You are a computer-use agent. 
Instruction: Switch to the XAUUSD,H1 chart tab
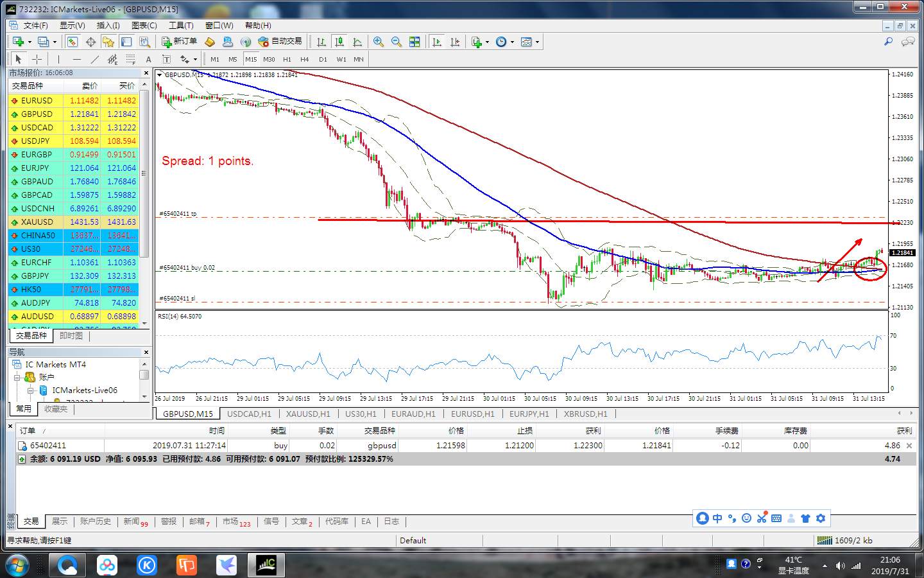pyautogui.click(x=308, y=414)
